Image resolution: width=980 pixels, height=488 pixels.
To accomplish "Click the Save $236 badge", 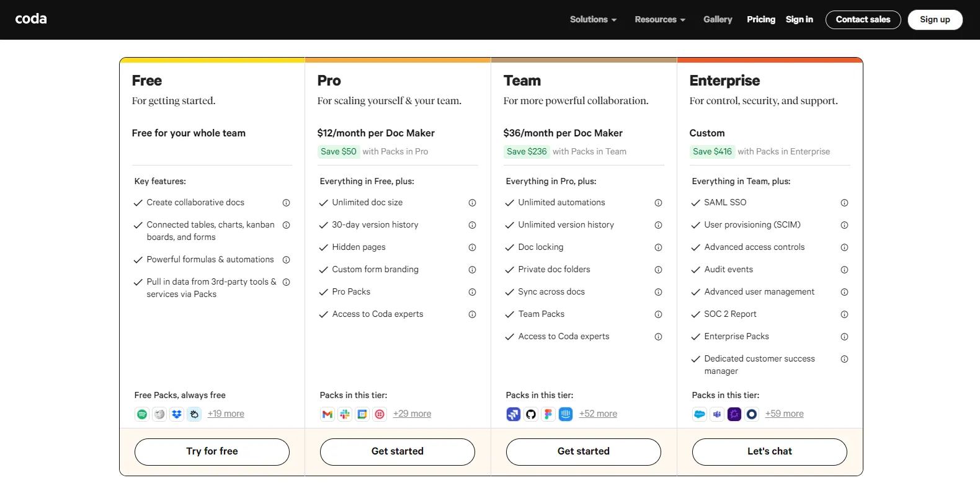I will click(x=527, y=152).
